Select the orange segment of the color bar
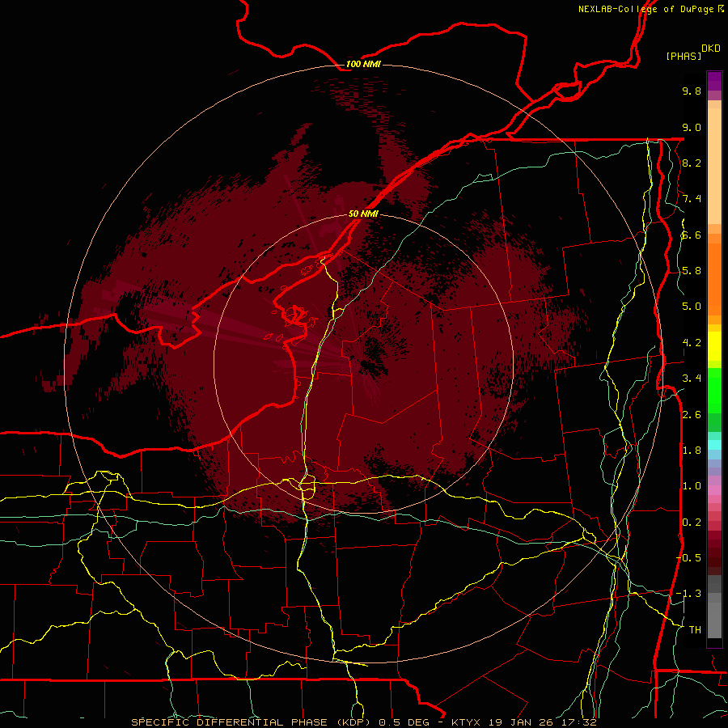728x728 pixels. pos(714,280)
